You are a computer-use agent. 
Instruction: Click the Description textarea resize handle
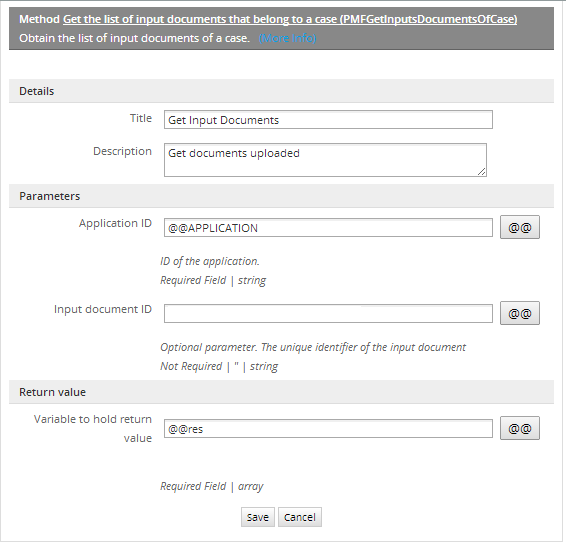pyautogui.click(x=482, y=172)
